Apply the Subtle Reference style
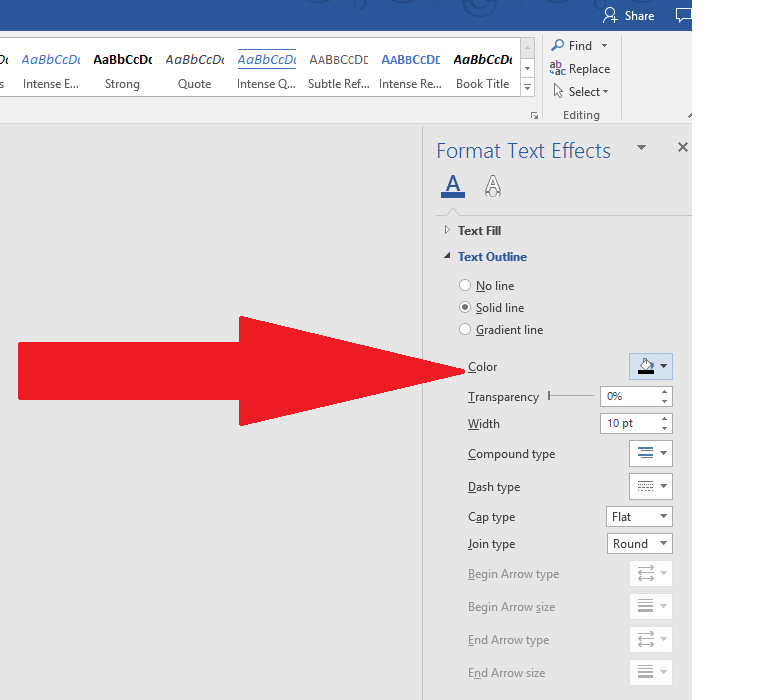 point(339,70)
